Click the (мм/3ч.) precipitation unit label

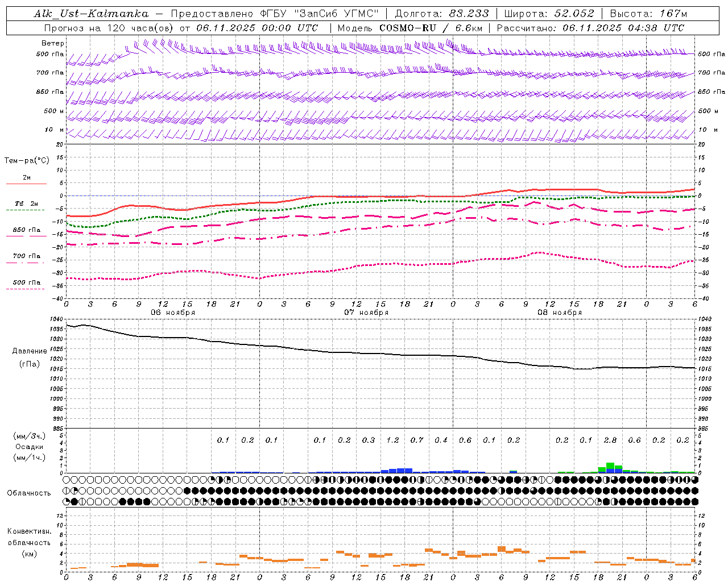[30, 436]
